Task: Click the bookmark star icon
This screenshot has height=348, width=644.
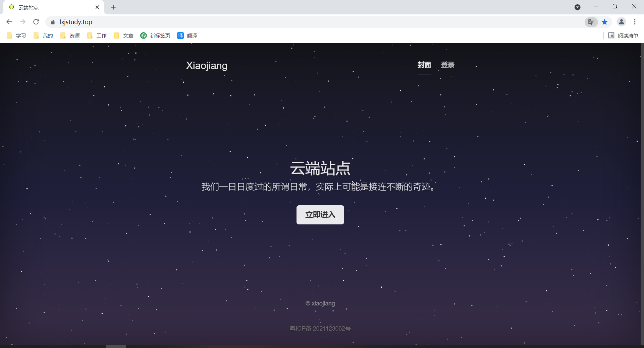Action: 604,22
